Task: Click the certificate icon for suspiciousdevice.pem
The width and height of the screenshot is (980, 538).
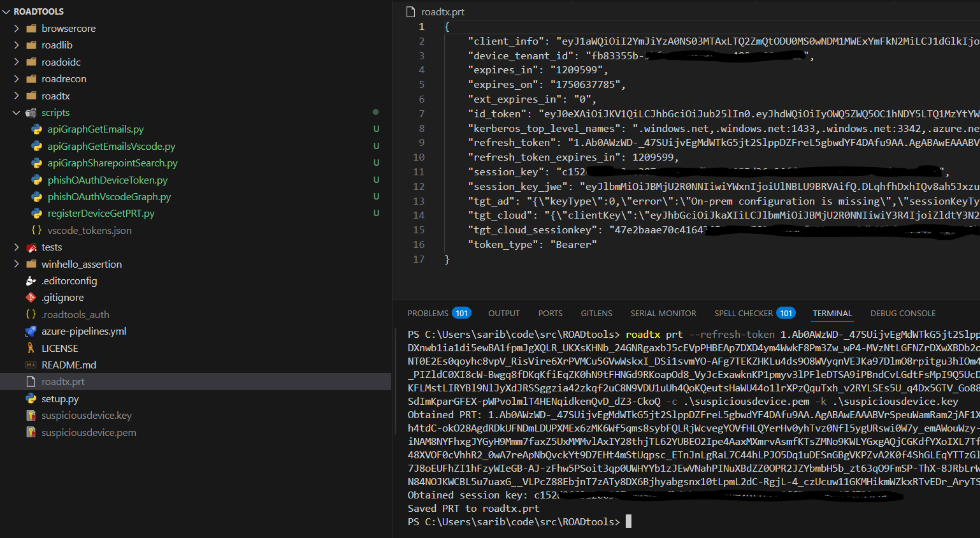Action: click(x=31, y=432)
